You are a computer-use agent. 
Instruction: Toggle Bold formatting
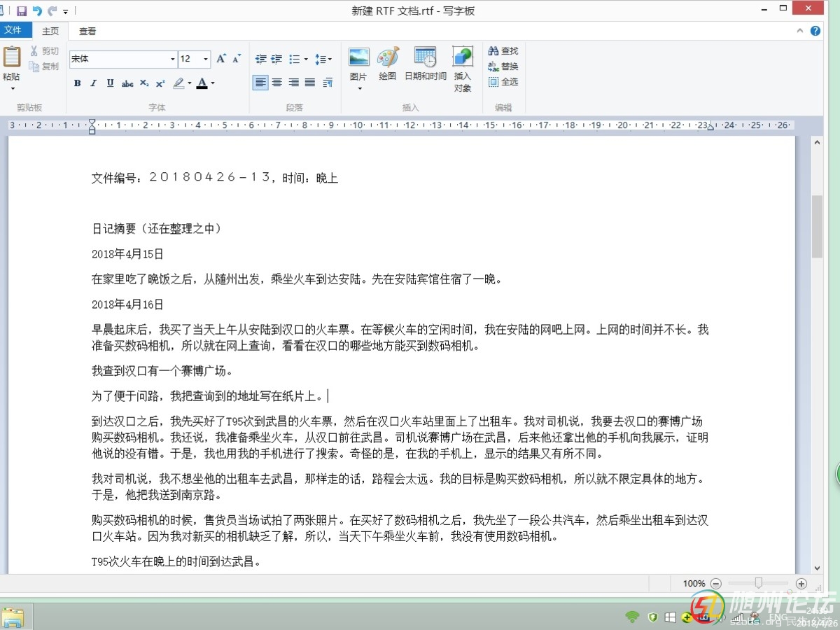(x=78, y=83)
